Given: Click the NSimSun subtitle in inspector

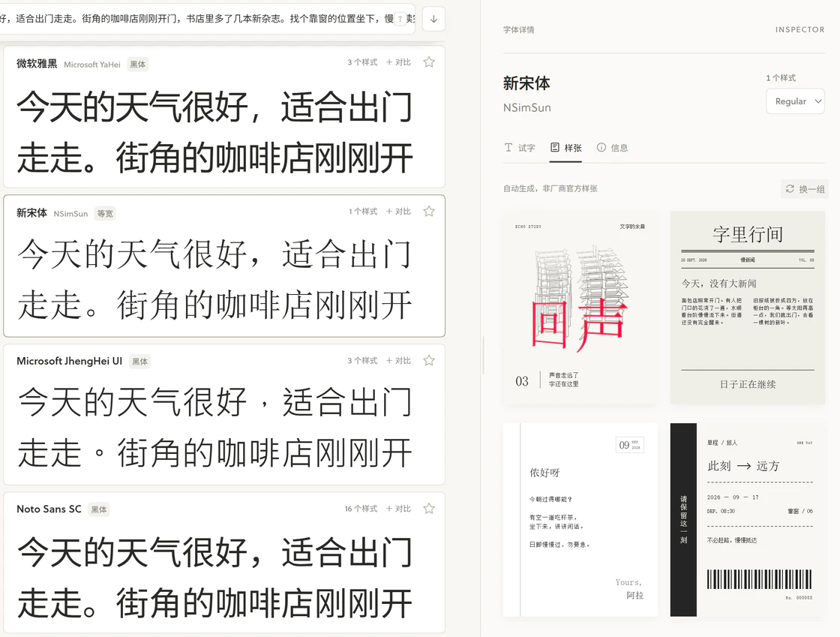Looking at the screenshot, I should (x=526, y=108).
